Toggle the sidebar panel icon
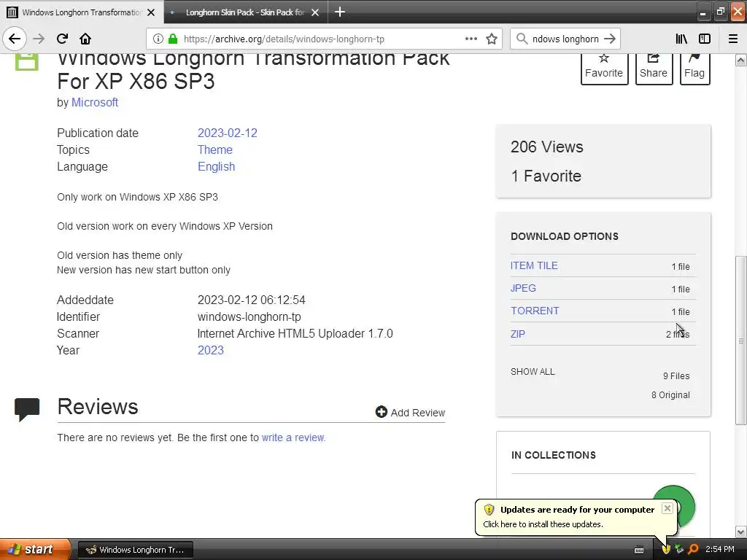 click(x=705, y=39)
